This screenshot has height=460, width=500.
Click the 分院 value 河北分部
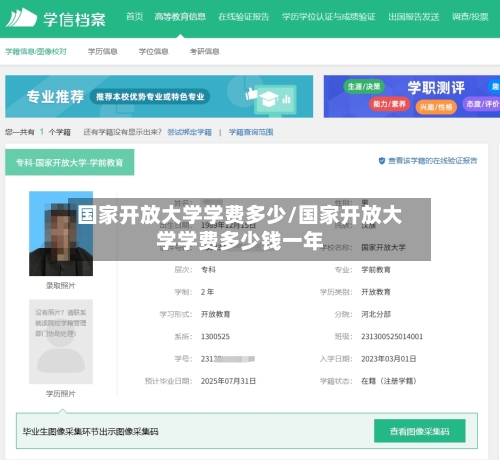pyautogui.click(x=376, y=314)
